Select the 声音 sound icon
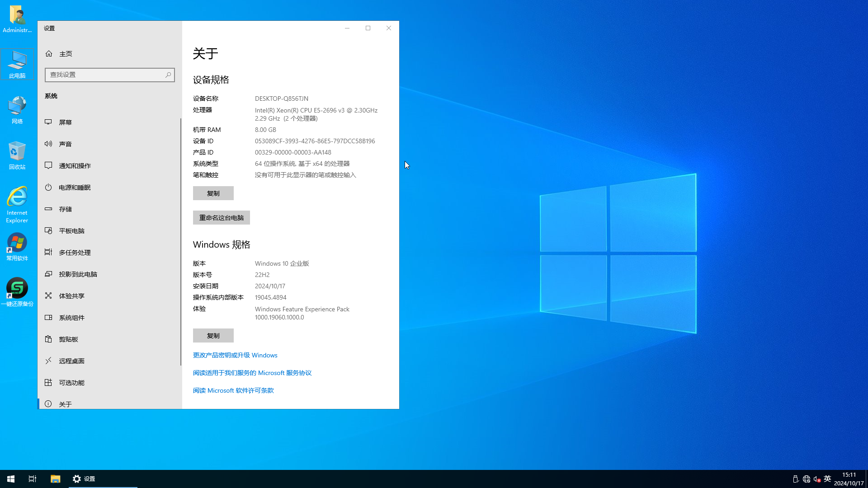 click(x=48, y=144)
